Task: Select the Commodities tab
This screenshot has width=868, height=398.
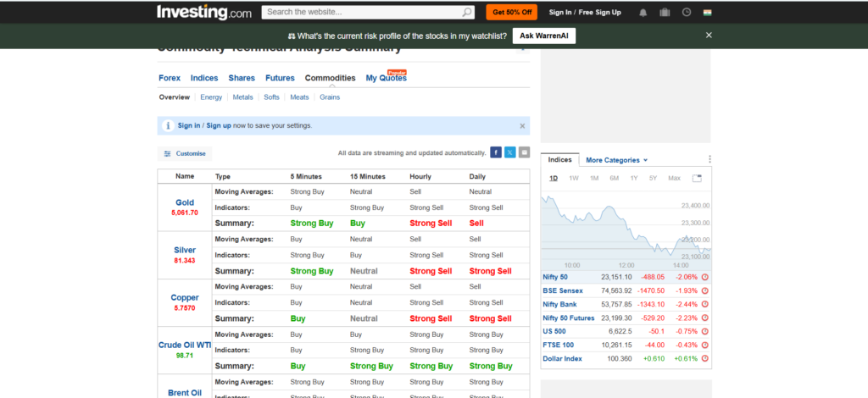Action: pos(331,78)
